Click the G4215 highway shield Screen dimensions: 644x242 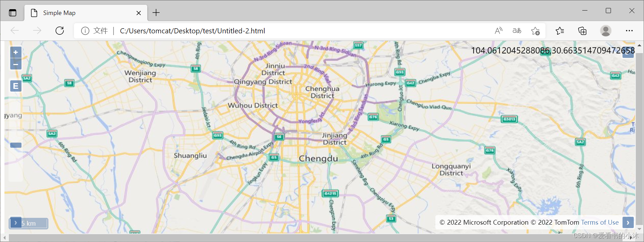(330, 194)
